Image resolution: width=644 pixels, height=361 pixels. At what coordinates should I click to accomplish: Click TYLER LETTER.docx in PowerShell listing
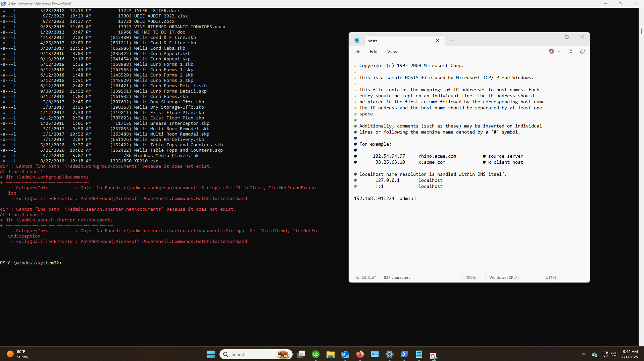pyautogui.click(x=157, y=10)
